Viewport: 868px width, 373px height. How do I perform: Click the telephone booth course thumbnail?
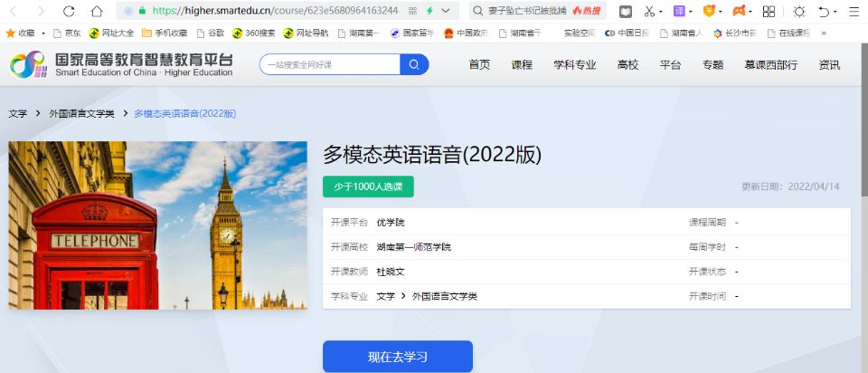[x=158, y=225]
